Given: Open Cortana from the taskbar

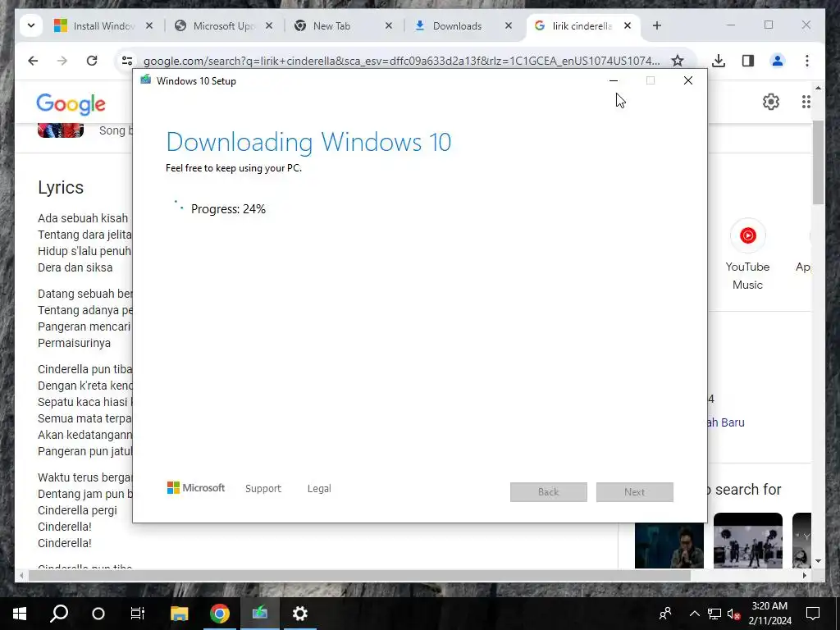Looking at the screenshot, I should tap(98, 614).
